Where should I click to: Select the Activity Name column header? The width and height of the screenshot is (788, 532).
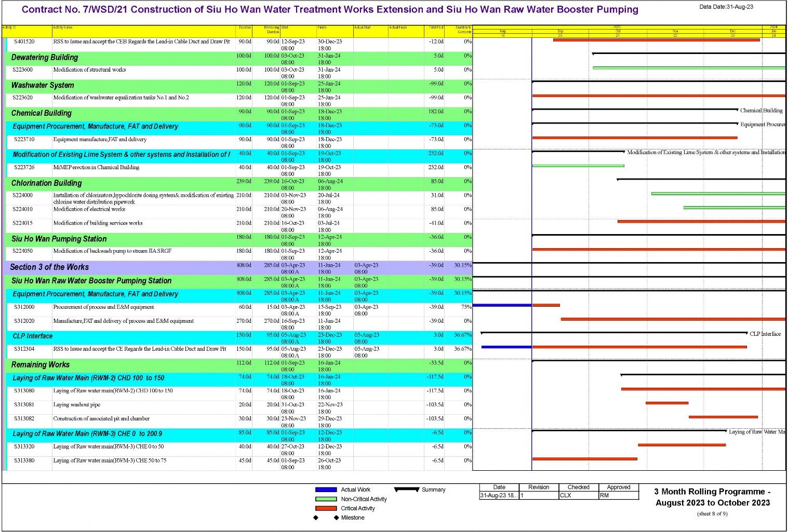pos(144,31)
